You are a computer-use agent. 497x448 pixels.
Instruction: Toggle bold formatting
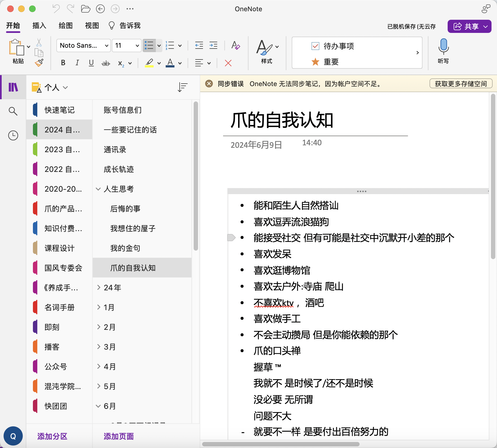[x=63, y=63]
